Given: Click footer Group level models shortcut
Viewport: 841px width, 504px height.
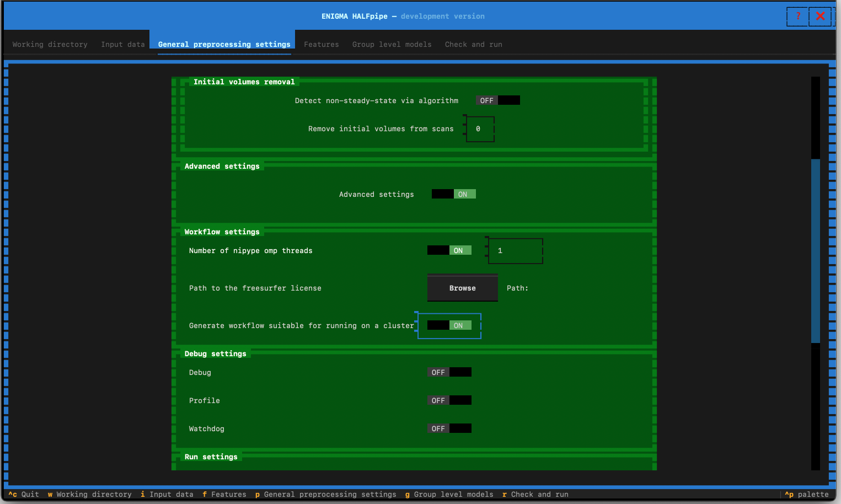Looking at the screenshot, I should pos(449,494).
